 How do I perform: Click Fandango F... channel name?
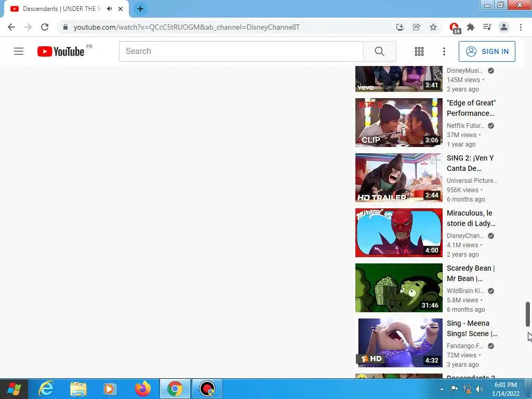[465, 345]
